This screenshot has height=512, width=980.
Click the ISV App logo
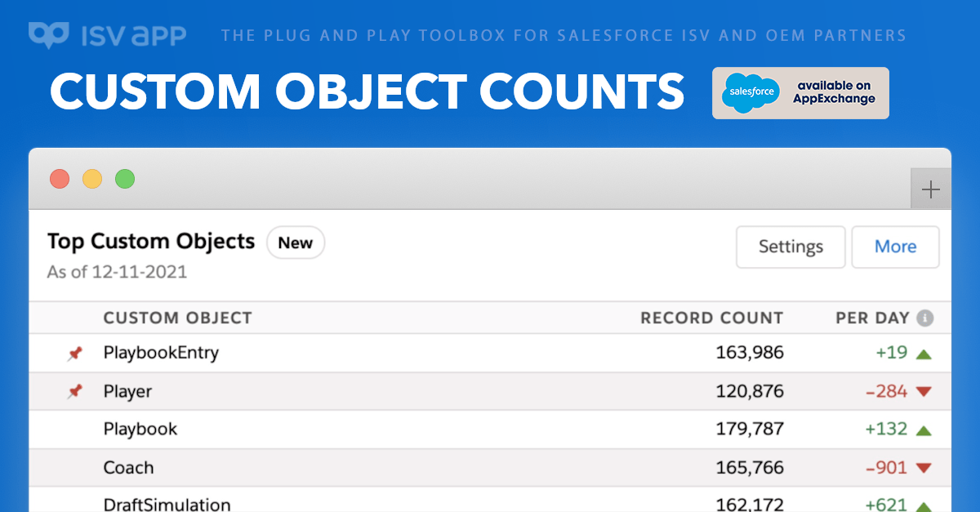click(x=107, y=35)
